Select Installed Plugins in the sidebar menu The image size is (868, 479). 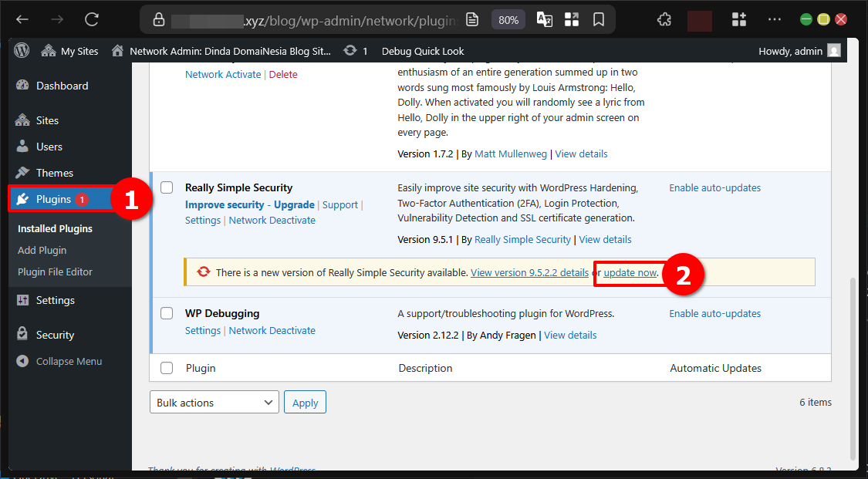[x=53, y=228]
